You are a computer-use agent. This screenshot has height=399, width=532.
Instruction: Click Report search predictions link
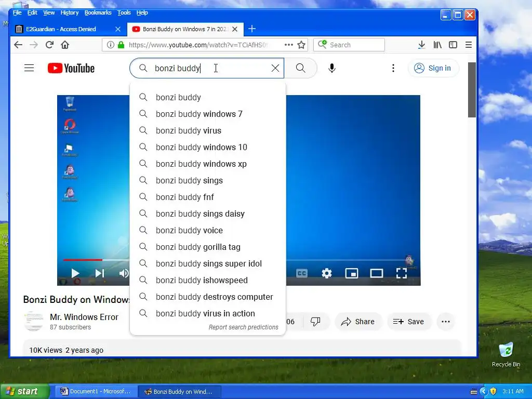pos(243,327)
